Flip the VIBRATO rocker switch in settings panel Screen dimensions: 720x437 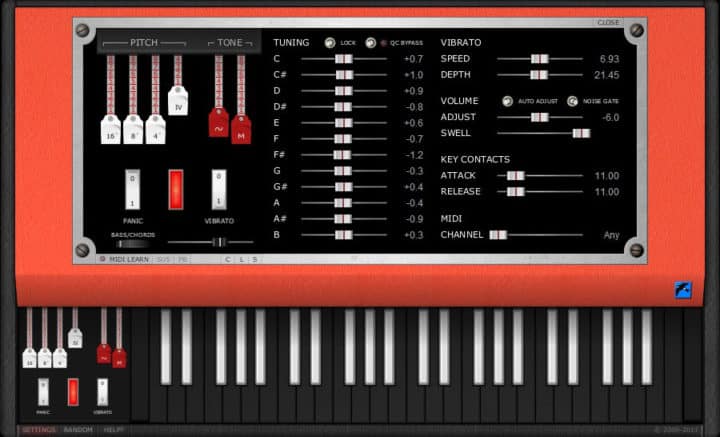pyautogui.click(x=219, y=189)
